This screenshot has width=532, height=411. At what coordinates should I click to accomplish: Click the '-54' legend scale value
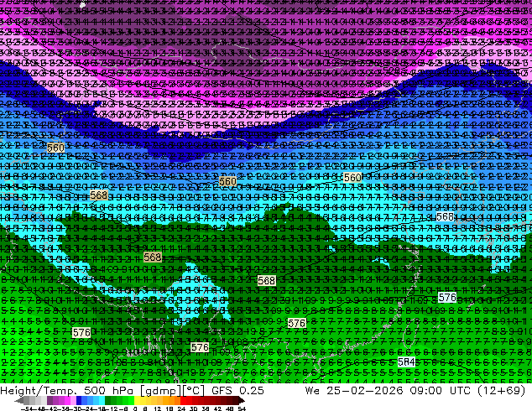[27, 408]
